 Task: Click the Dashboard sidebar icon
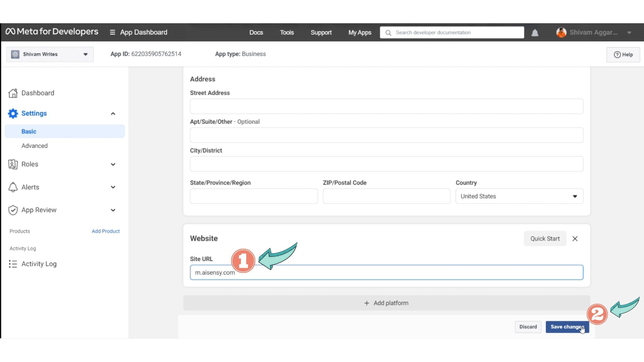12,93
